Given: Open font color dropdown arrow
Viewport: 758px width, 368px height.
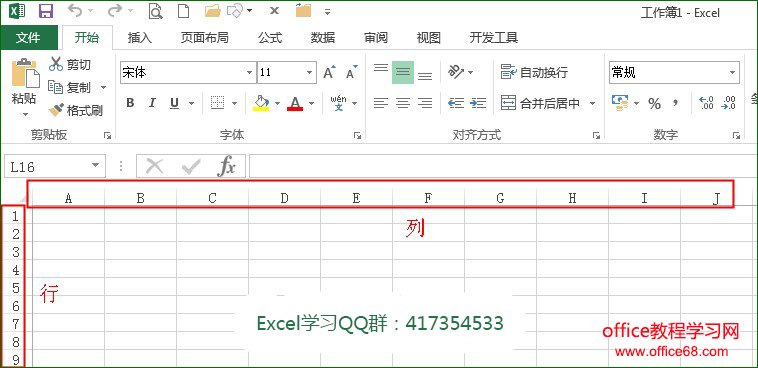Looking at the screenshot, I should (x=311, y=103).
